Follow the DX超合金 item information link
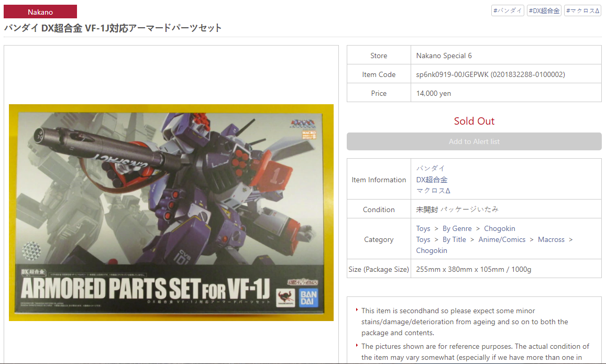The width and height of the screenshot is (606, 364). click(x=432, y=180)
